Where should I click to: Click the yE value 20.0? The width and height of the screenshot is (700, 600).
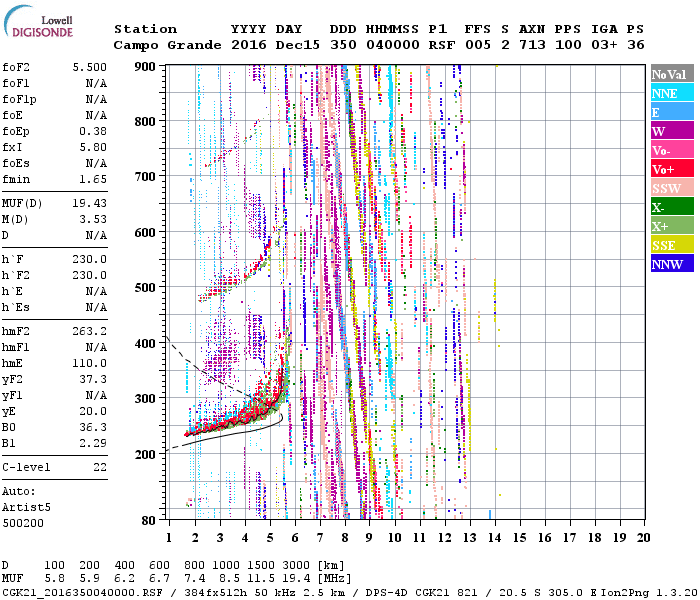point(93,412)
